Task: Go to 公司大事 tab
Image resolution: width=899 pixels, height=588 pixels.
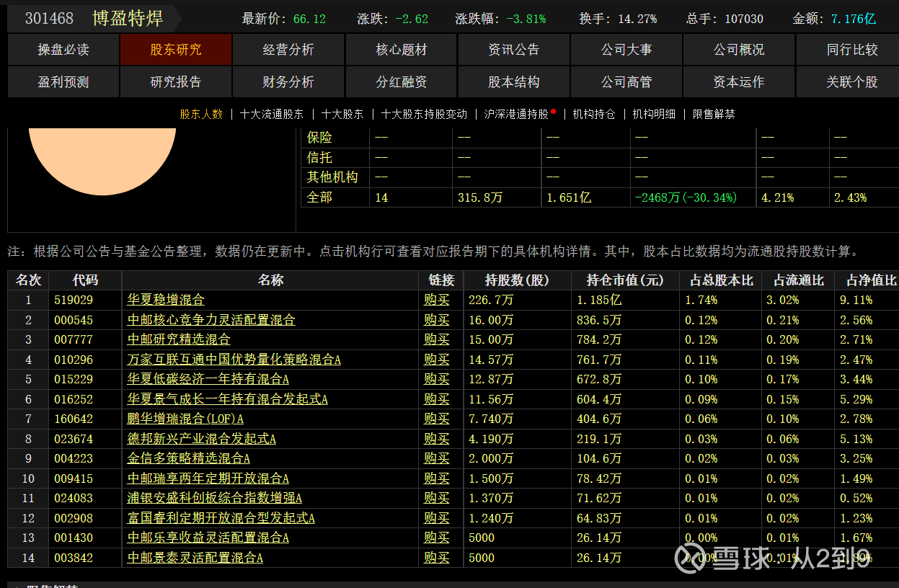Action: coord(626,50)
